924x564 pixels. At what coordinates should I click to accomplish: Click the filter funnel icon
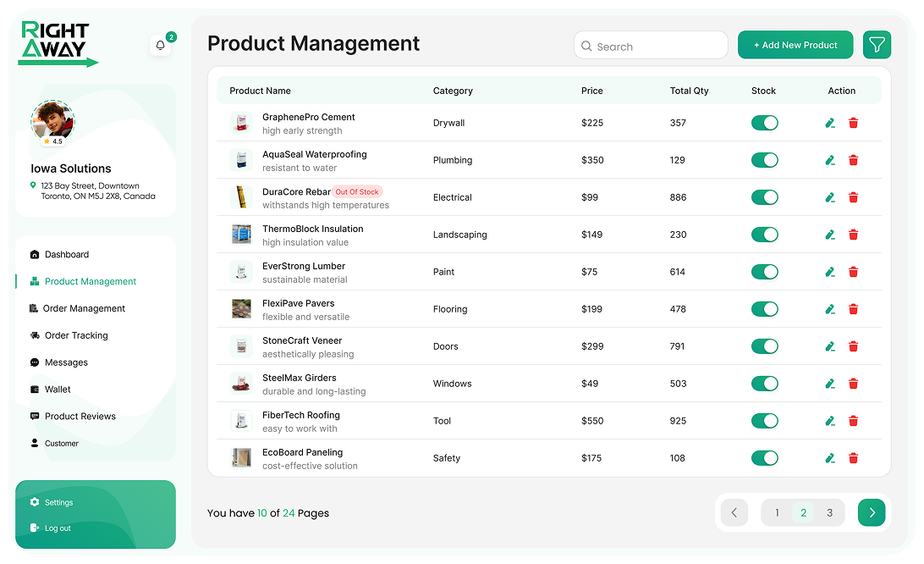tap(877, 45)
